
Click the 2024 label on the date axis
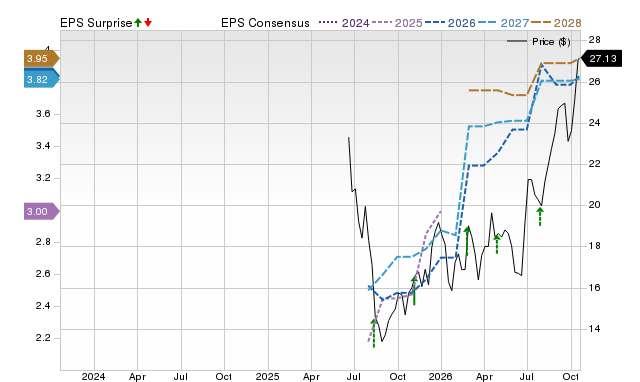[x=93, y=376]
